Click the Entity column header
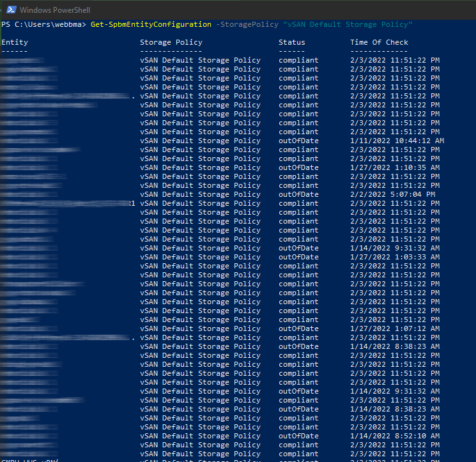The width and height of the screenshot is (476, 462). click(15, 43)
